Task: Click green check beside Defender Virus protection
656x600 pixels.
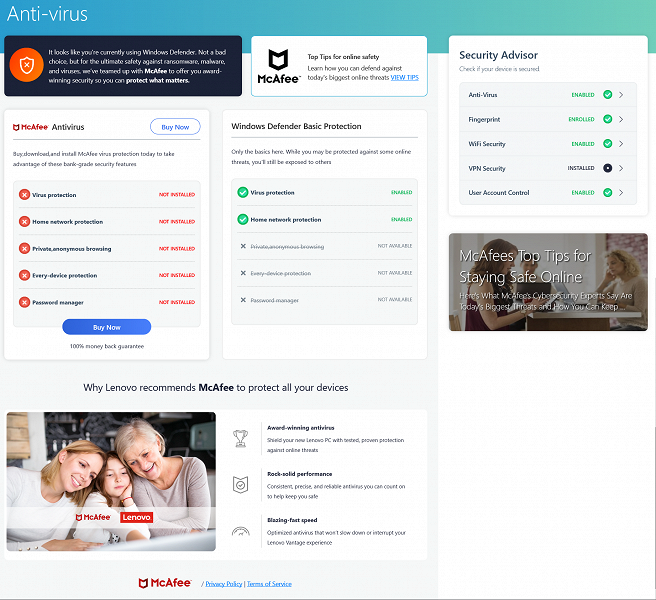Action: click(243, 192)
